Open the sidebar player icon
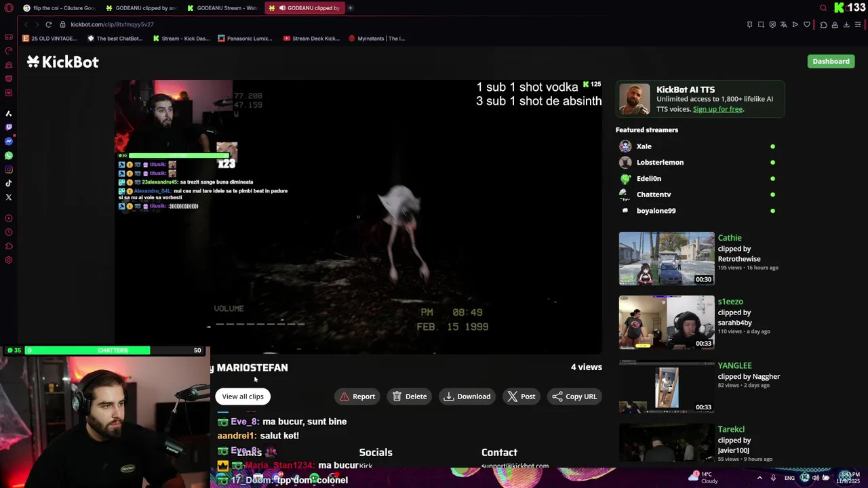Image resolution: width=868 pixels, height=488 pixels. coord(9,218)
